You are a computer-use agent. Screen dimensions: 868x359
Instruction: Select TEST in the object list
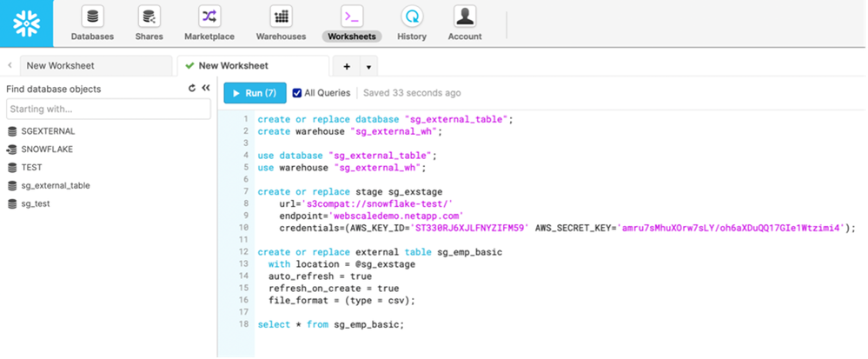31,167
